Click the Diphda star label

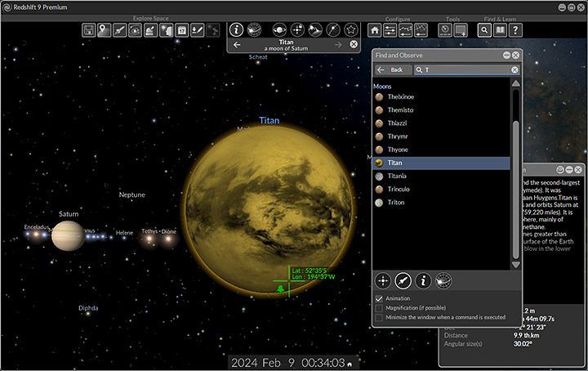(x=88, y=308)
